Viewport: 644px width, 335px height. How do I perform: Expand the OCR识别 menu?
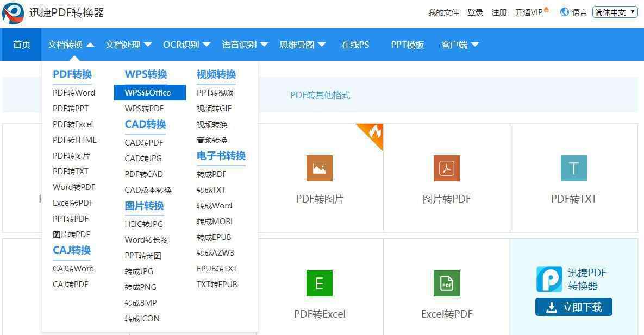tap(186, 45)
